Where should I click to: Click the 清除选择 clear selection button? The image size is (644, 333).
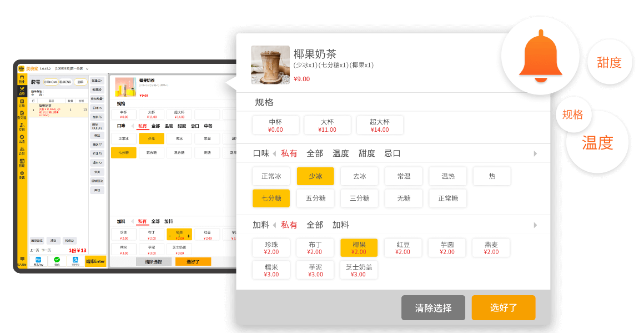click(433, 307)
